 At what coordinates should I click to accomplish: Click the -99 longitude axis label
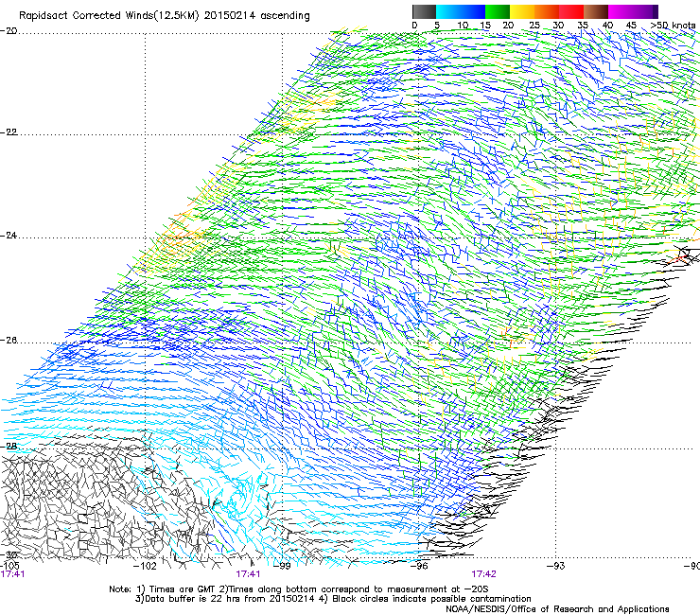coord(282,566)
